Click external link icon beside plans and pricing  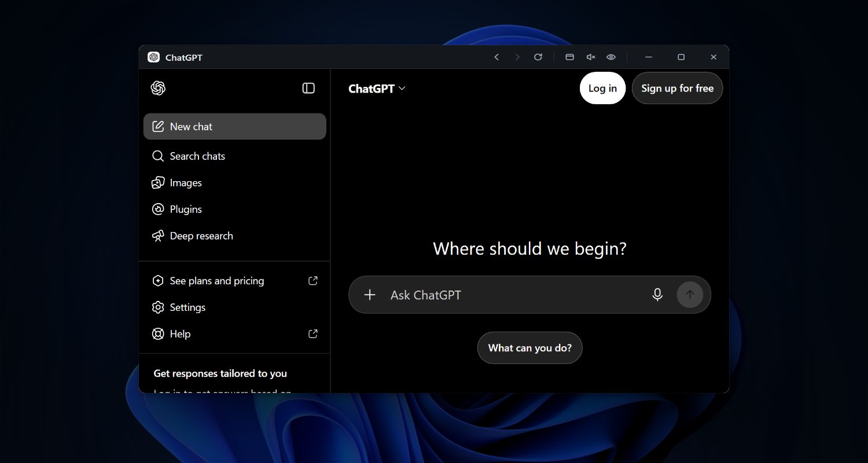pos(313,281)
